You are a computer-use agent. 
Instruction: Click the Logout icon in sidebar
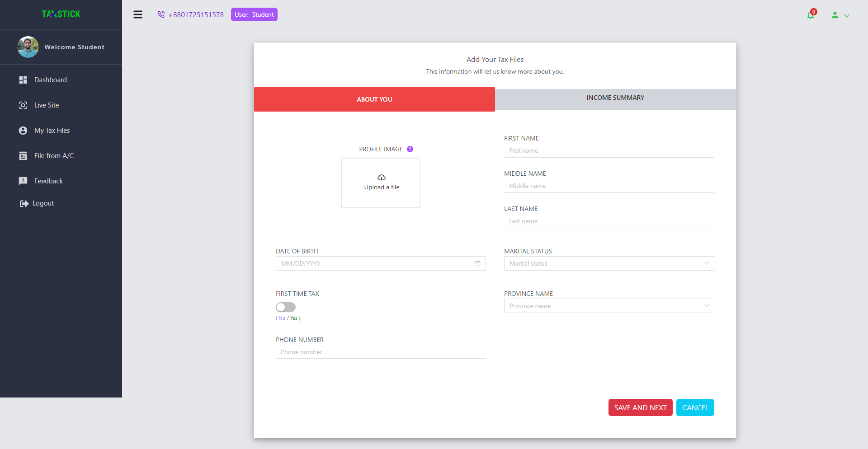tap(24, 204)
